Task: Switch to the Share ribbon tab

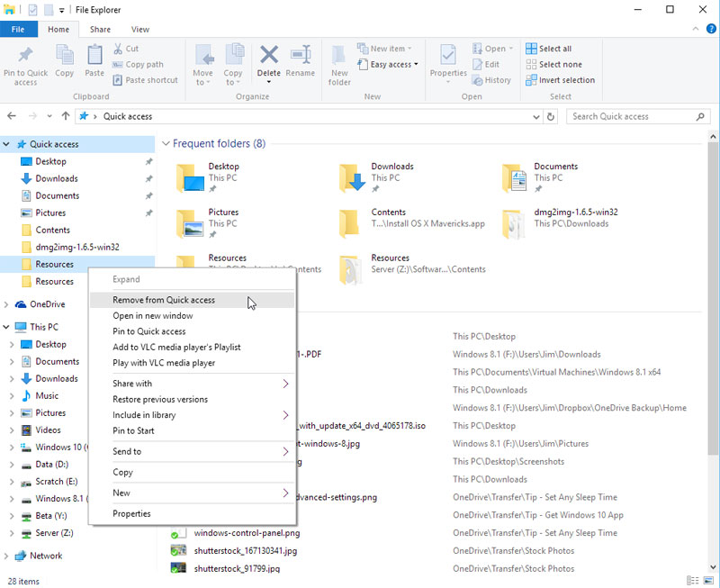Action: tap(100, 30)
